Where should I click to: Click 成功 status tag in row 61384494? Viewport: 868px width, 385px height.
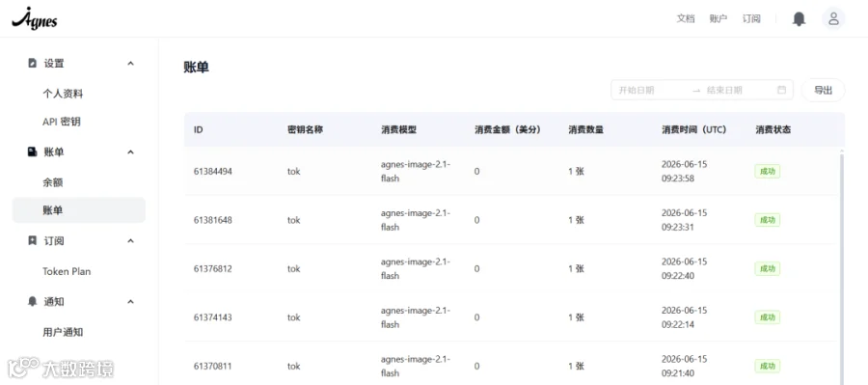click(768, 171)
